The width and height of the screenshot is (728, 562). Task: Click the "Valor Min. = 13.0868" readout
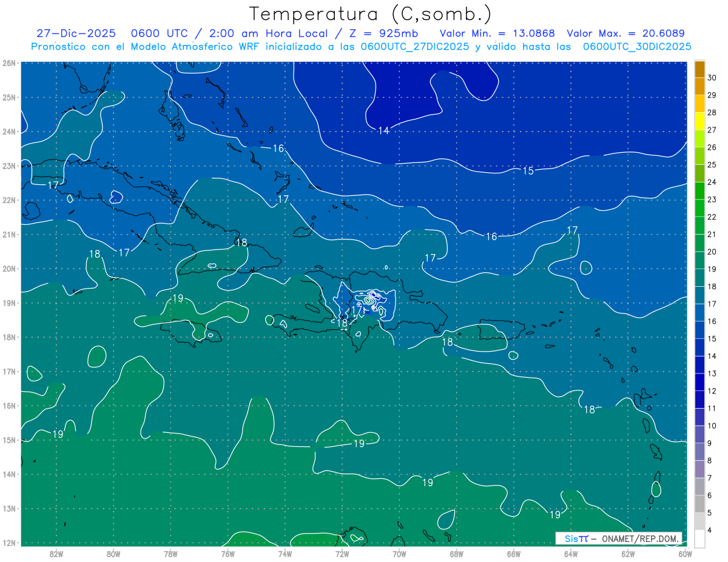tap(497, 33)
